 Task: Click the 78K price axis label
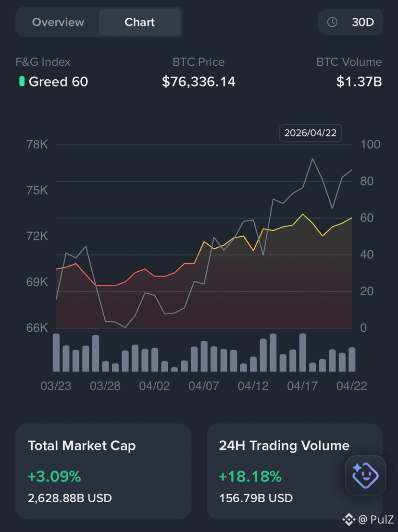[37, 145]
